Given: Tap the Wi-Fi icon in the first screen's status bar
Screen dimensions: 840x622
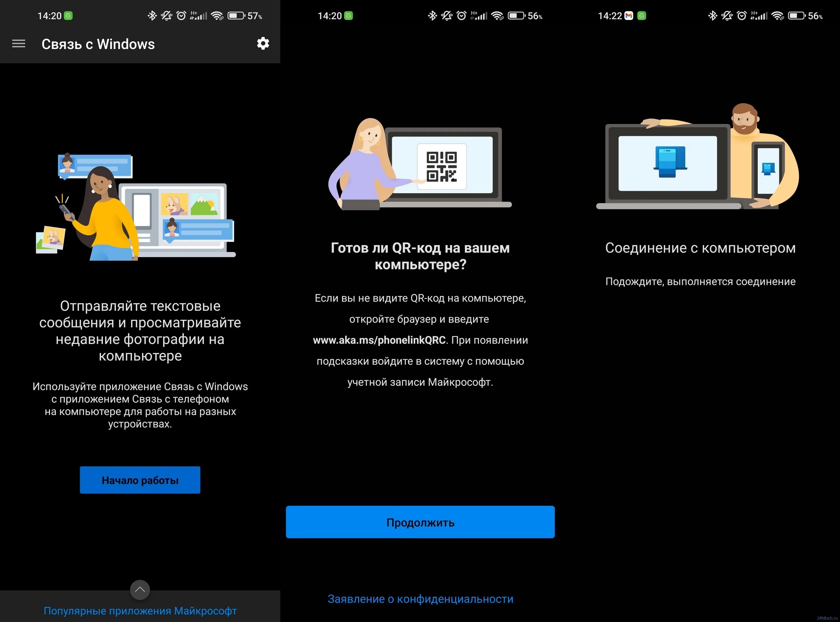Looking at the screenshot, I should (x=217, y=16).
